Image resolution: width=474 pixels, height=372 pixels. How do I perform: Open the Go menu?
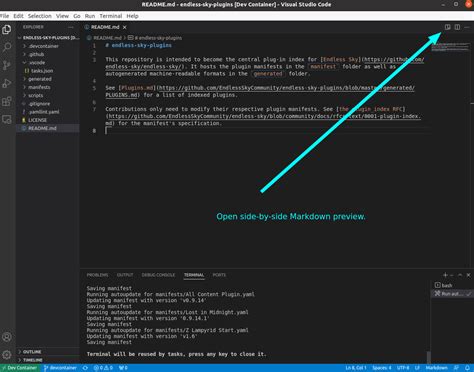coord(77,16)
